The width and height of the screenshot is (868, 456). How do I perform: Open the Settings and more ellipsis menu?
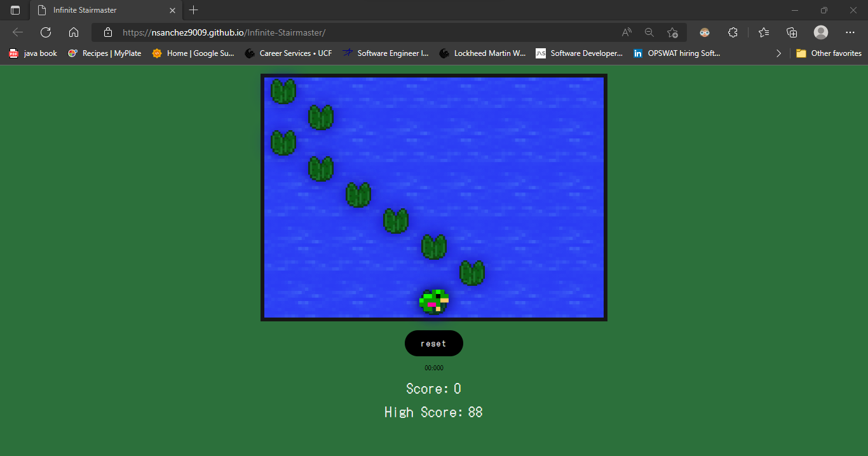point(850,32)
